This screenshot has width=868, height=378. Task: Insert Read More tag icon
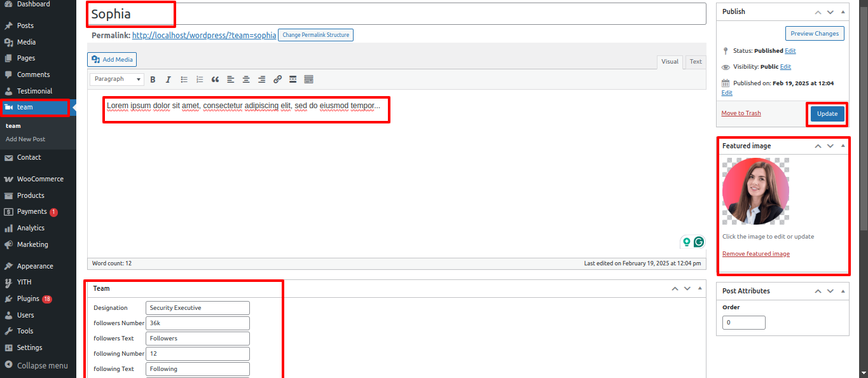(293, 80)
